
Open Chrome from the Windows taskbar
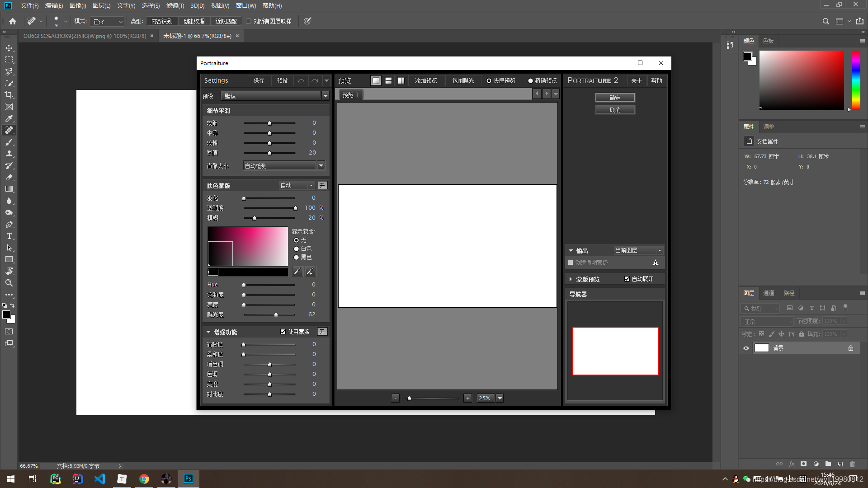click(144, 479)
